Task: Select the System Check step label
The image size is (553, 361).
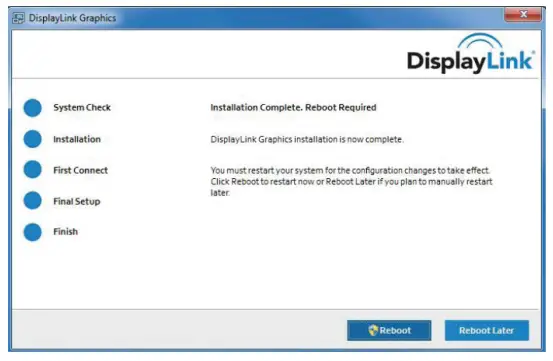Action: [x=82, y=108]
